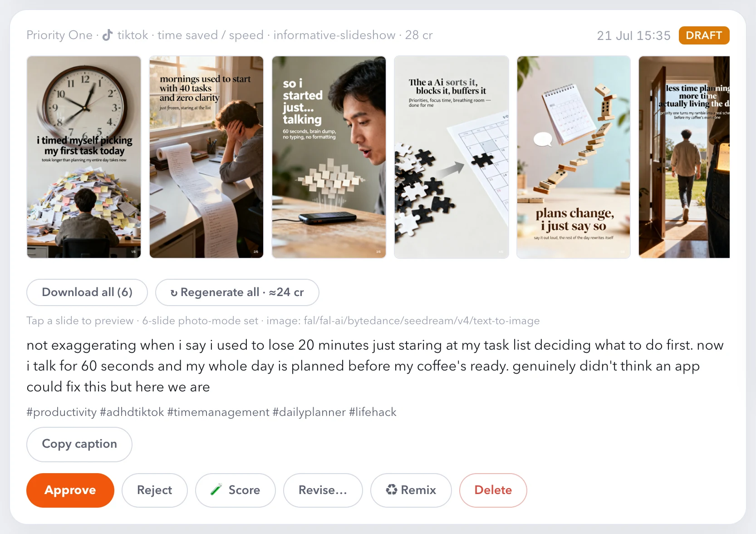Approve this draft post
The image size is (756, 534).
click(70, 490)
